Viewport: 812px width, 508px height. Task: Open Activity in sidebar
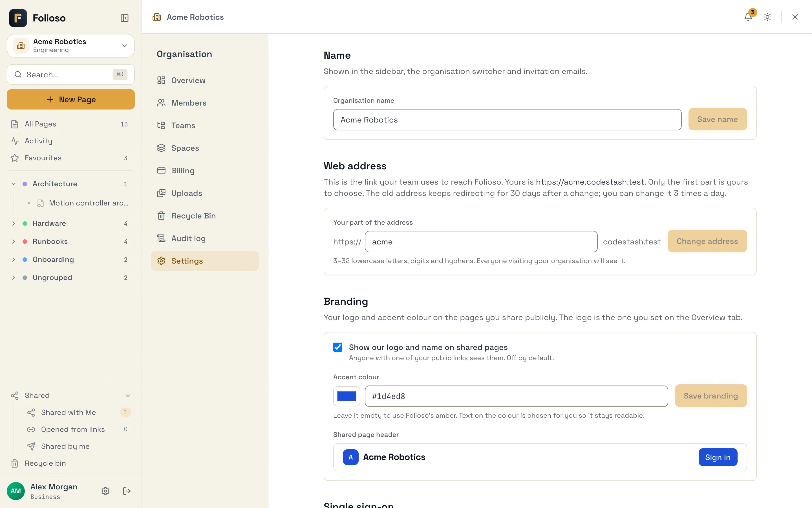pyautogui.click(x=70, y=141)
